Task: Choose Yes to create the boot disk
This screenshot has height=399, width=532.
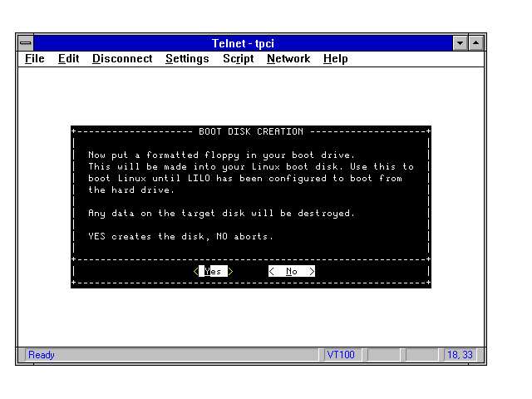Action: 214,271
